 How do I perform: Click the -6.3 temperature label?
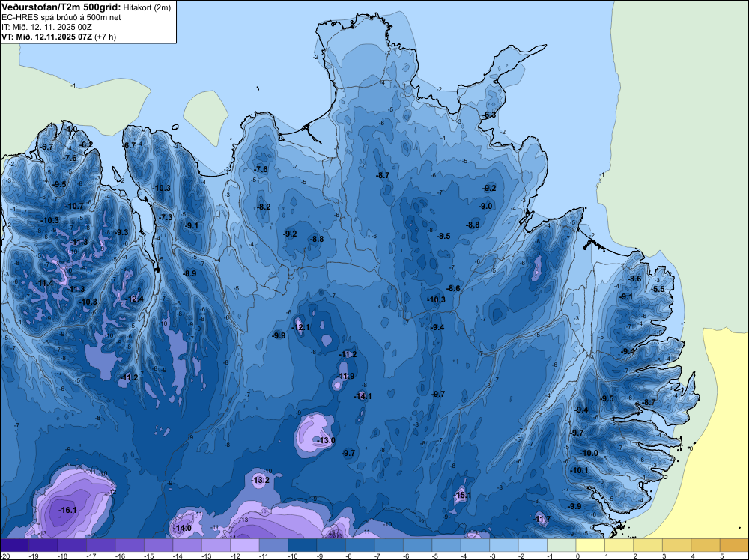[488, 115]
